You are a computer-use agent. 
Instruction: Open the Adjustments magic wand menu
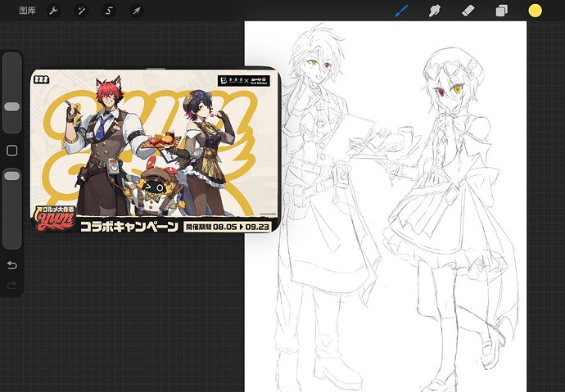point(81,11)
